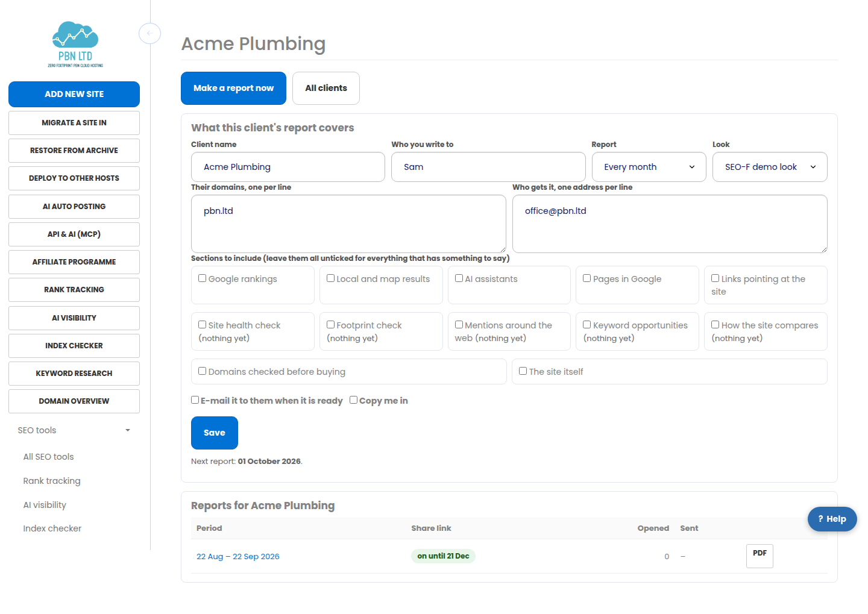The width and height of the screenshot is (868, 614).
Task: Tick Links pointing at the site checkbox
Action: (715, 278)
